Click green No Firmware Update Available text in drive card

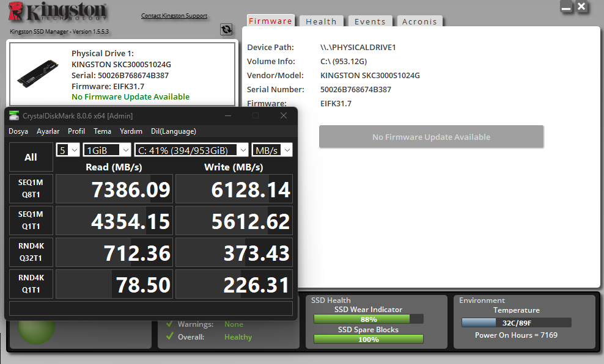(x=131, y=96)
